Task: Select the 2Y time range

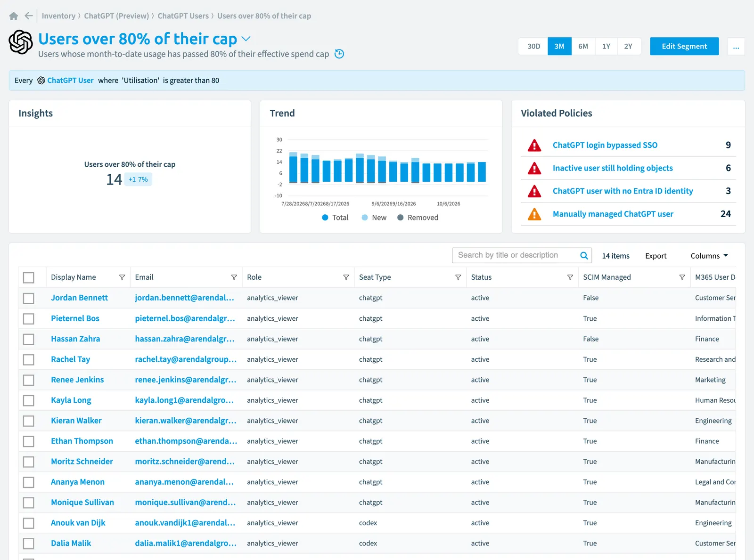Action: coord(628,46)
